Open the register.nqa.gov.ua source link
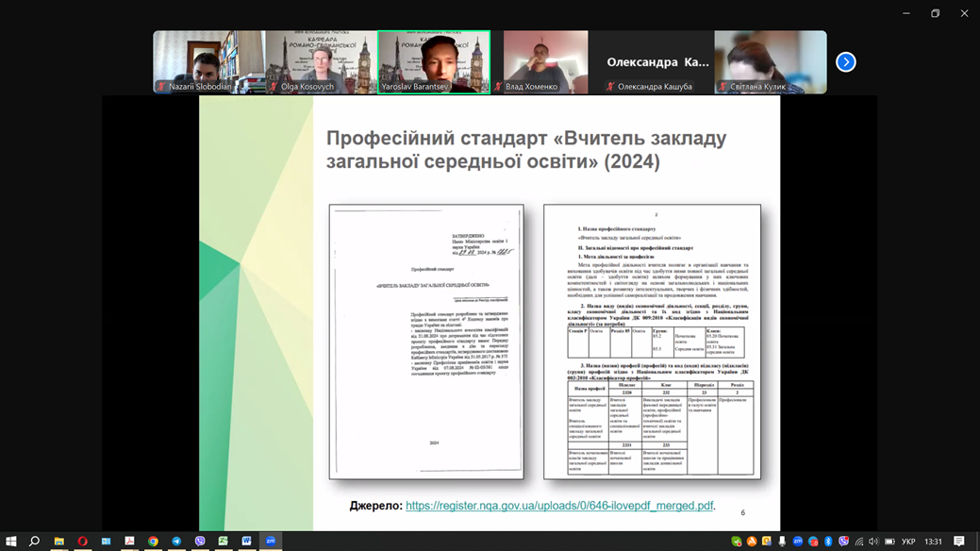The width and height of the screenshot is (980, 551). pos(559,506)
